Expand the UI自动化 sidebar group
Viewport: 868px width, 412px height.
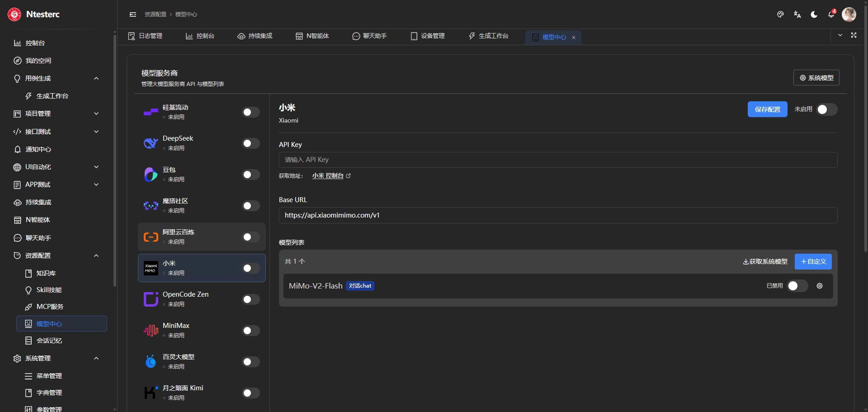[96, 167]
